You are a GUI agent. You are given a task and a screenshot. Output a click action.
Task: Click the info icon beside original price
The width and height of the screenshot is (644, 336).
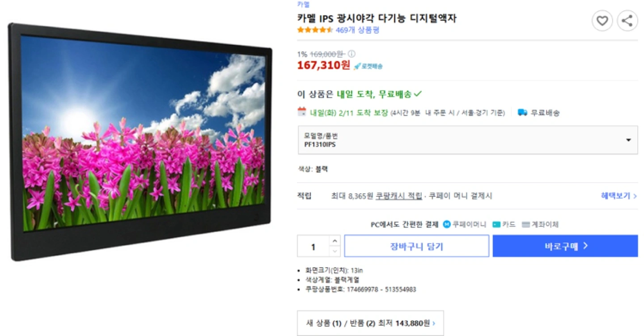pyautogui.click(x=352, y=54)
